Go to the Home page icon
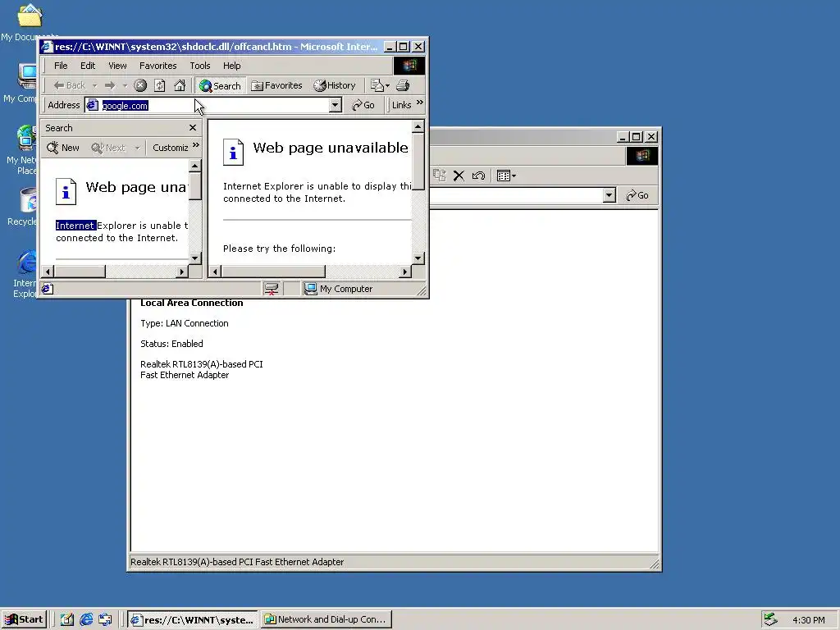This screenshot has width=840, height=630. pyautogui.click(x=180, y=85)
